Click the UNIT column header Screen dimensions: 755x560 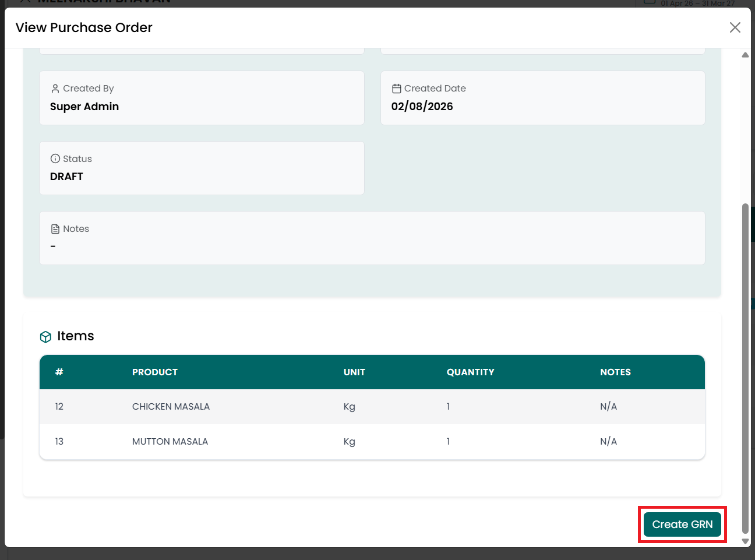[x=354, y=372]
